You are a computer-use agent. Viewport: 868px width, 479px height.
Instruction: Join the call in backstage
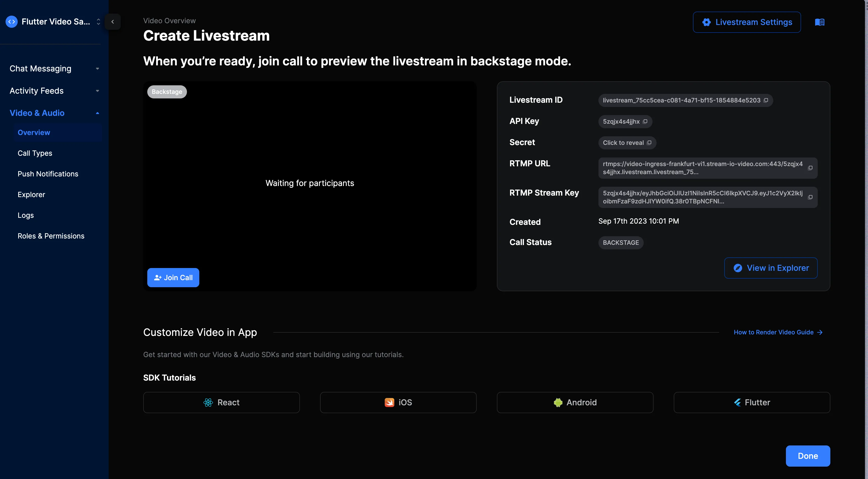[x=173, y=278]
